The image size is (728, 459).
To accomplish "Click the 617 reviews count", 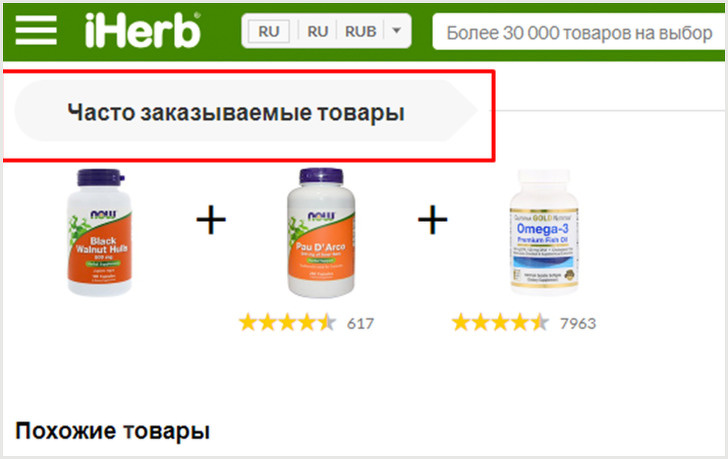I will [x=360, y=323].
